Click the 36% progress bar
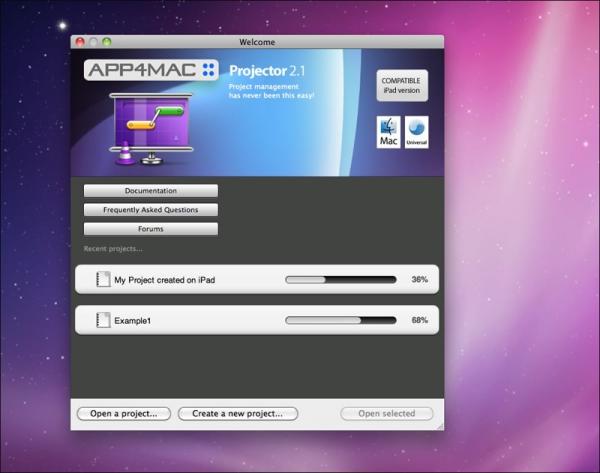The height and width of the screenshot is (473, 600). pyautogui.click(x=341, y=280)
